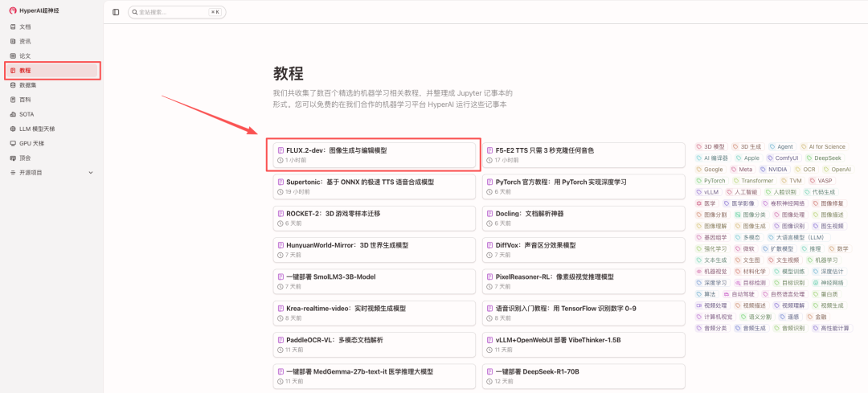868x393 pixels.
Task: Select 教程 in the sidebar
Action: point(51,70)
